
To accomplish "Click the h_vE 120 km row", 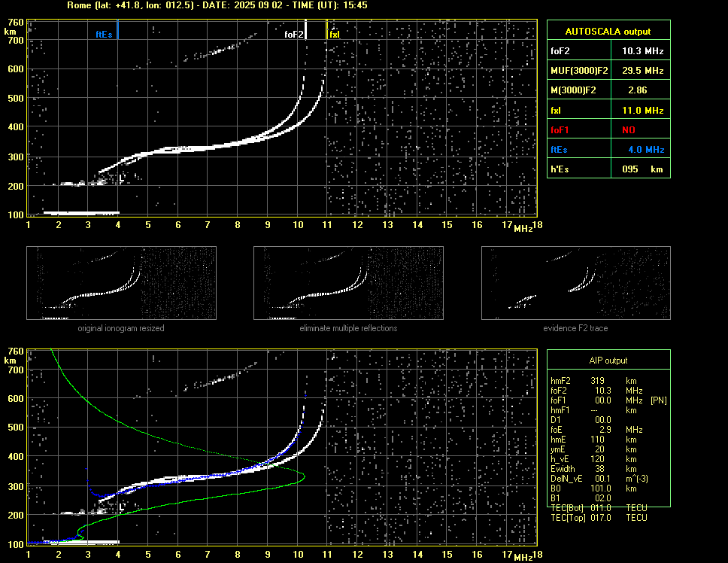I will pyautogui.click(x=593, y=459).
